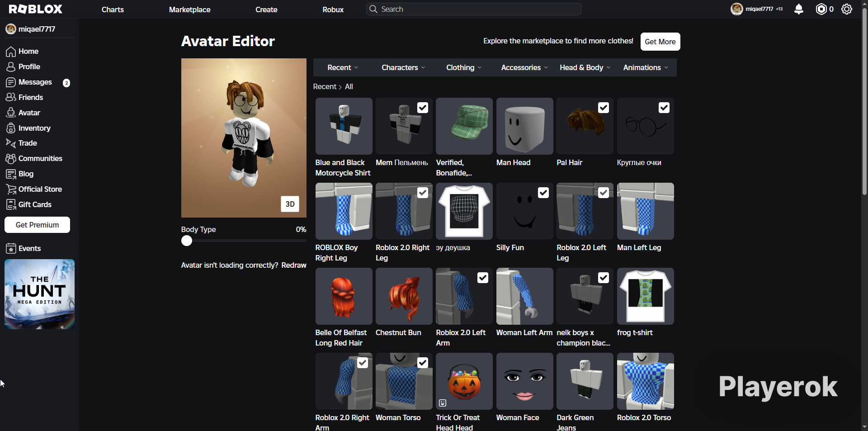
Task: Open the miqael7717 sidebar profile link
Action: point(31,29)
